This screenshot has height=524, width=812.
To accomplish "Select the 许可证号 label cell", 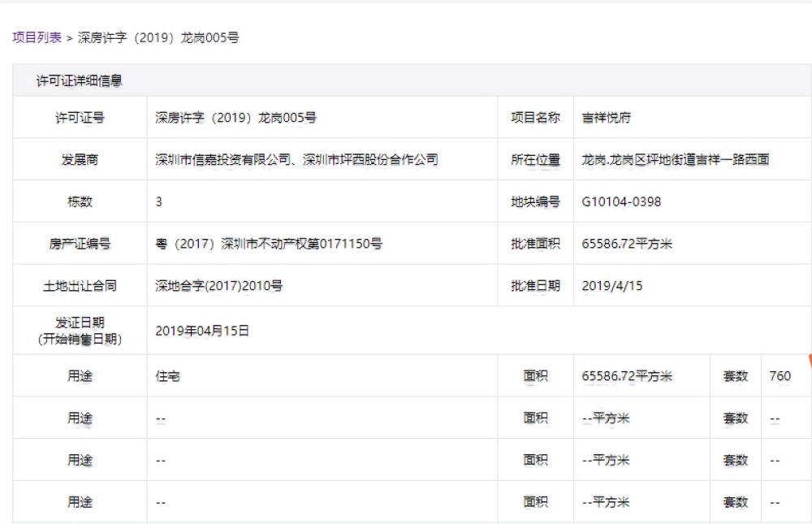I will 80,118.
